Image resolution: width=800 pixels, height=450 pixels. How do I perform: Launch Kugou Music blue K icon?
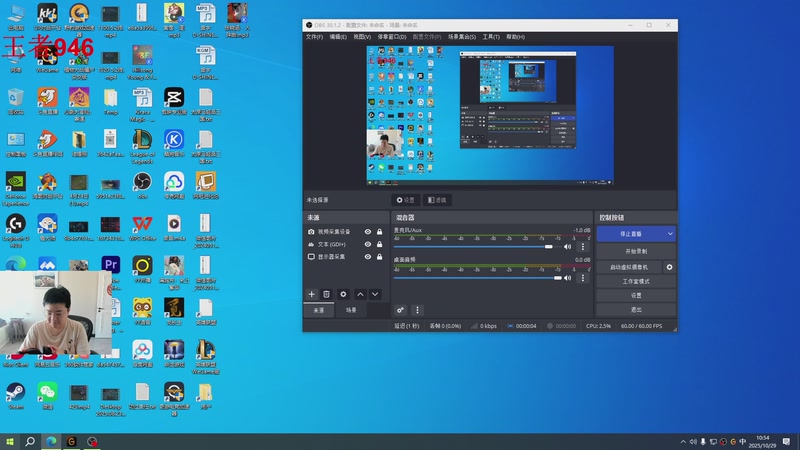pos(174,142)
